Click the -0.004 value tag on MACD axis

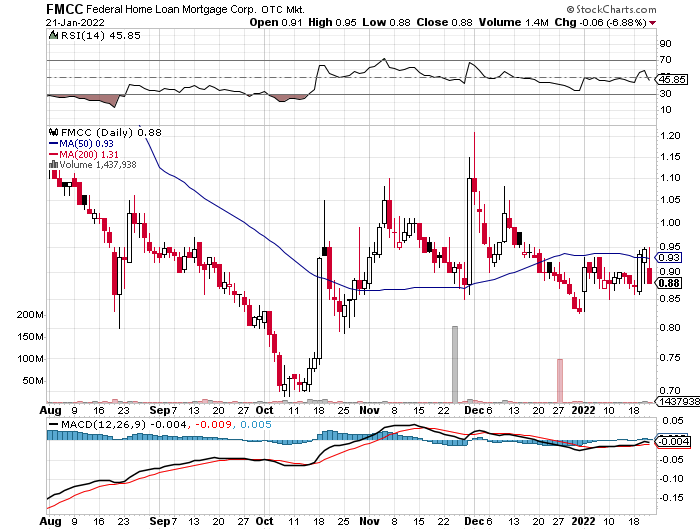[673, 442]
